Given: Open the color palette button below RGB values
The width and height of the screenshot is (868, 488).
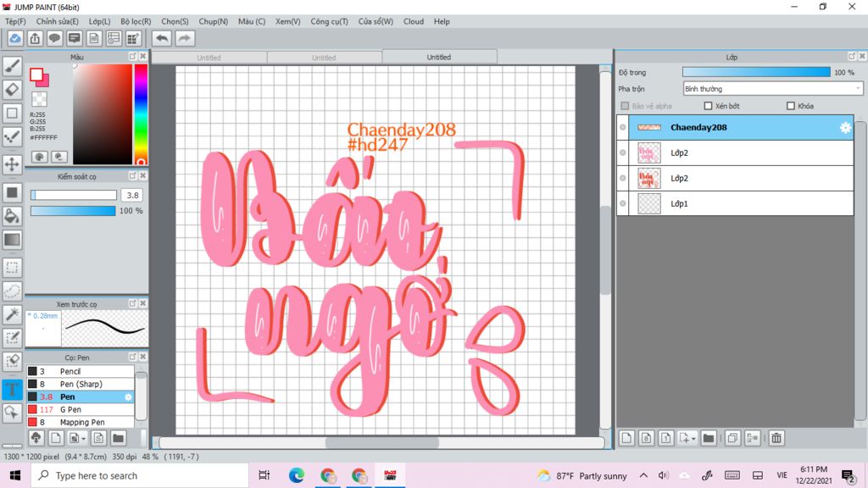Looking at the screenshot, I should pyautogui.click(x=39, y=157).
